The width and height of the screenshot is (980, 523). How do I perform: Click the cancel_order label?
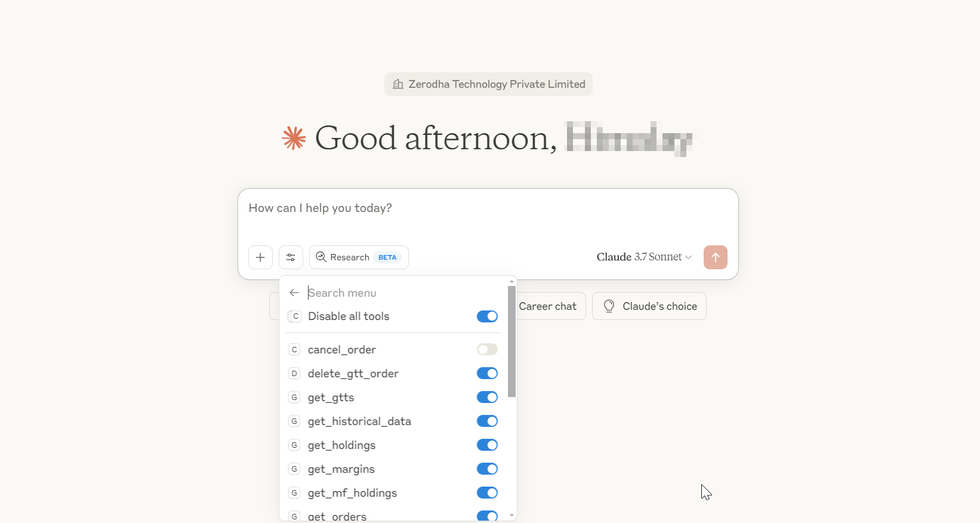coord(341,350)
